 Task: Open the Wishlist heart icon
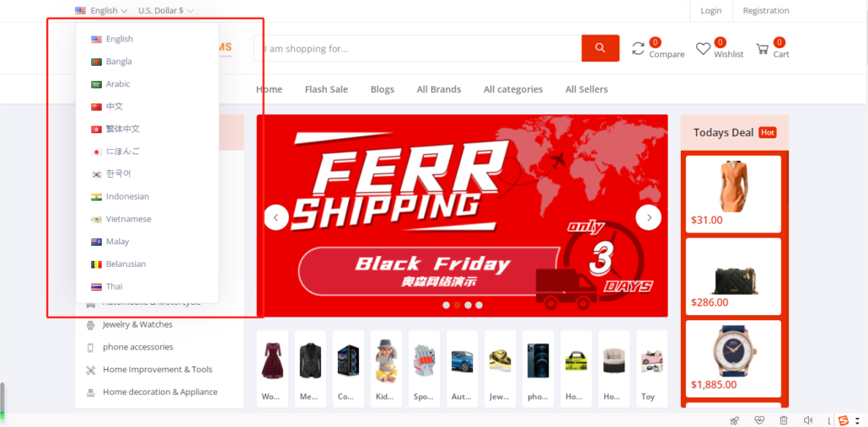pyautogui.click(x=703, y=49)
